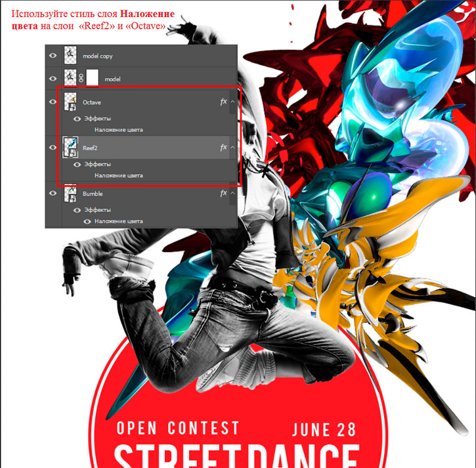Collapse the Bumble layer effects list

click(x=232, y=193)
